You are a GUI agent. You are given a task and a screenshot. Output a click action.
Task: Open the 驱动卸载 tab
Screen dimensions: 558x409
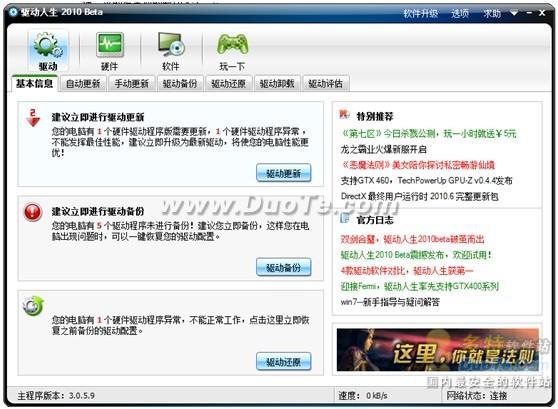277,84
